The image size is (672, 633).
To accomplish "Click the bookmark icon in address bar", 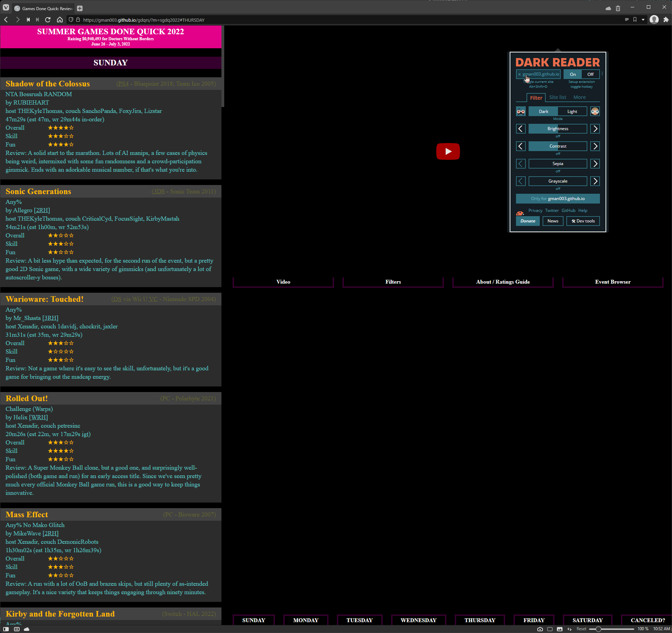I will [x=635, y=20].
